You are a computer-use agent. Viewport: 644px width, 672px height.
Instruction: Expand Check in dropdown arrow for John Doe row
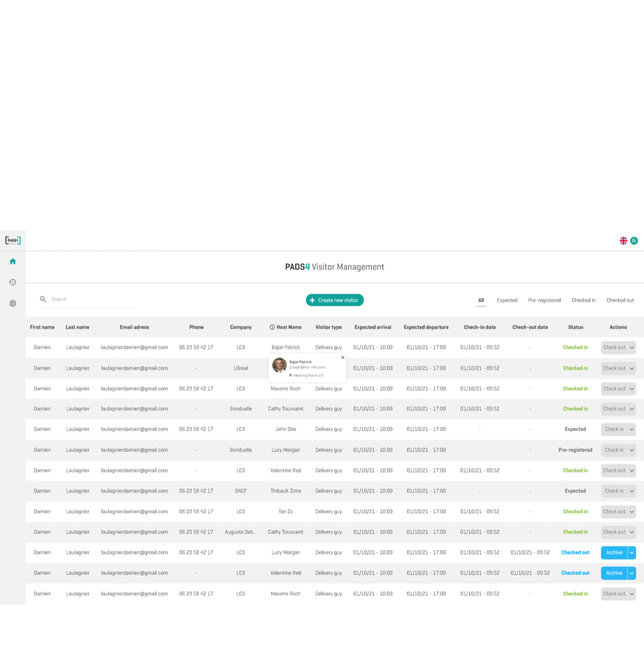pos(632,429)
